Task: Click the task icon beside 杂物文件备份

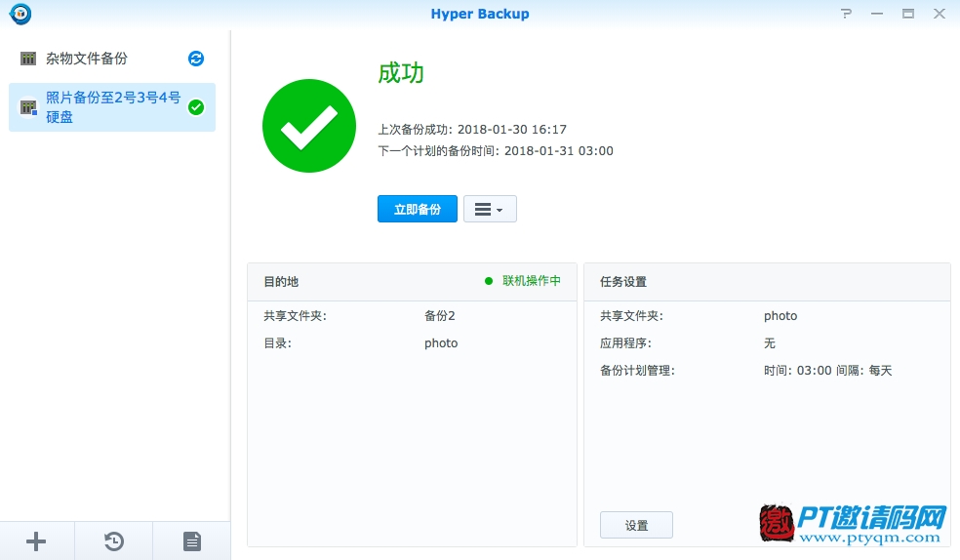Action: pos(28,59)
